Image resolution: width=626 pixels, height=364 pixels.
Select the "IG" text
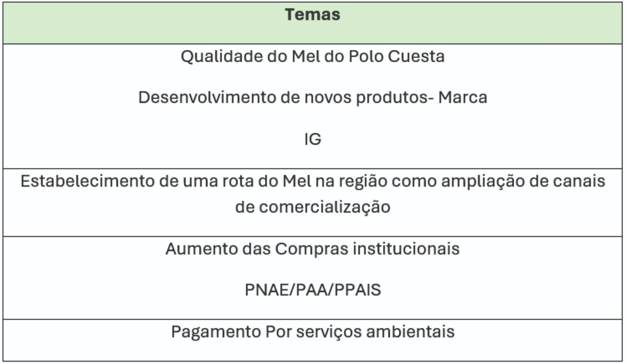(312, 139)
